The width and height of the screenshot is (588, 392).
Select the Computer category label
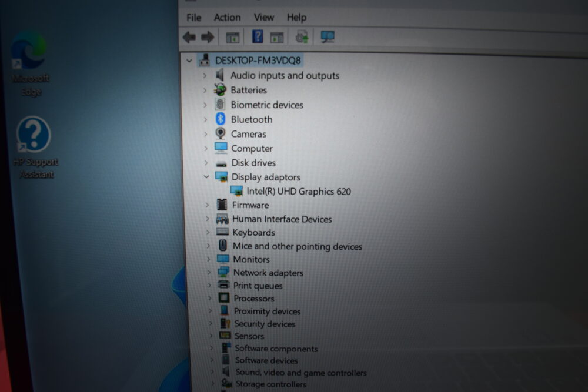(252, 149)
